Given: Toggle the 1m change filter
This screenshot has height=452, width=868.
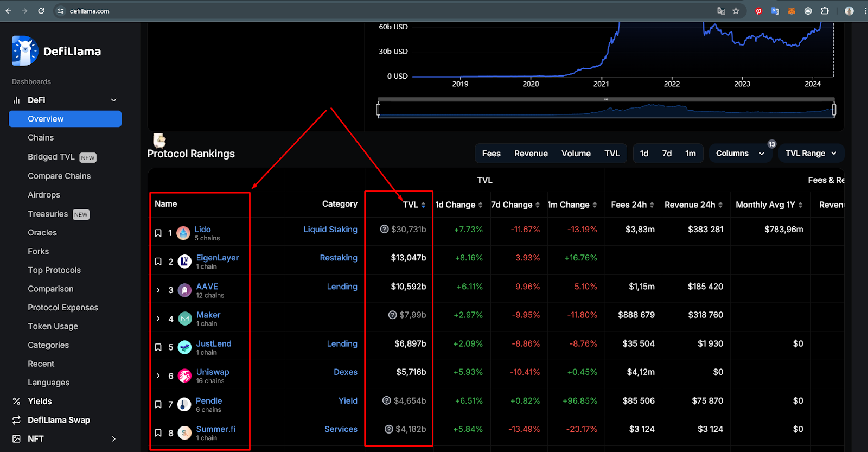Looking at the screenshot, I should pos(690,154).
